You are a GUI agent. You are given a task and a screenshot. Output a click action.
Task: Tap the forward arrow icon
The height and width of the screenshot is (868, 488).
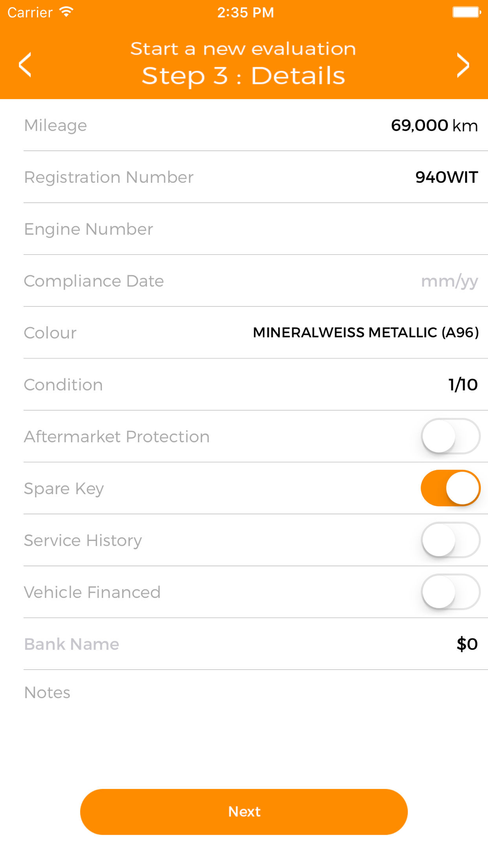[463, 64]
